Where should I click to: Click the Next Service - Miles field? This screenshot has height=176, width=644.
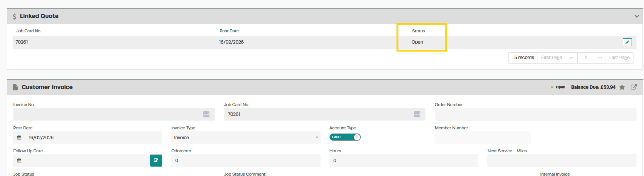562,161
